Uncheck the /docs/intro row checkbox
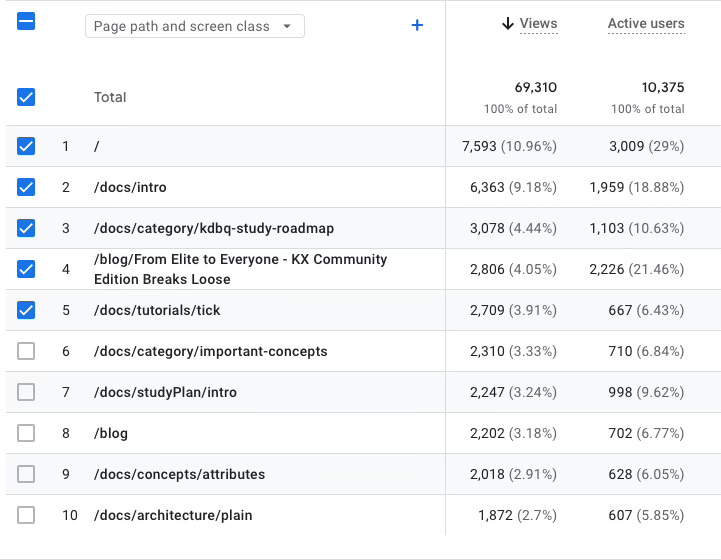 tap(26, 187)
